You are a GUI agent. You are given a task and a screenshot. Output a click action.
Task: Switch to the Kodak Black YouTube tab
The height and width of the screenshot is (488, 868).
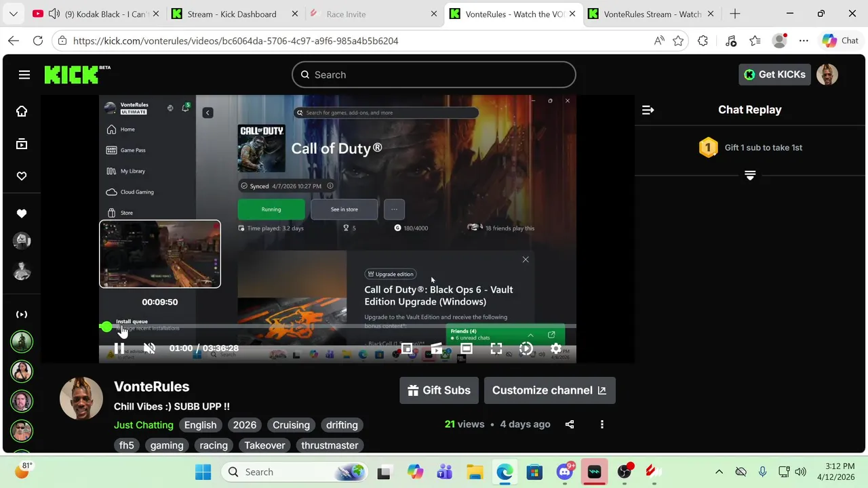(96, 14)
